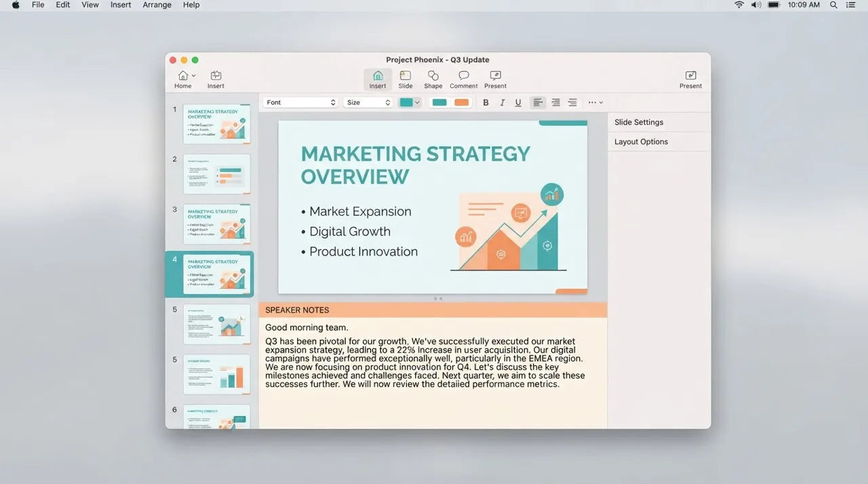This screenshot has height=484, width=868.
Task: Open the Arrange menu
Action: 157,5
